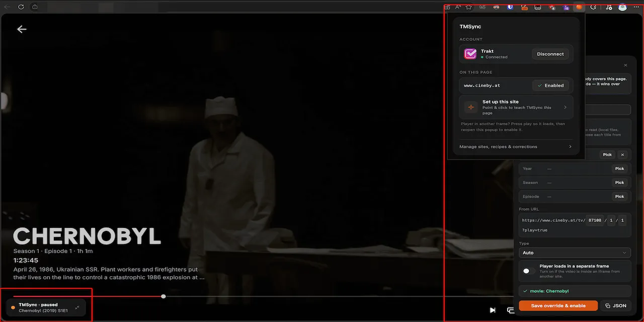Click the glasses face extension icon
Viewport: 644px width, 322px height.
click(497, 7)
